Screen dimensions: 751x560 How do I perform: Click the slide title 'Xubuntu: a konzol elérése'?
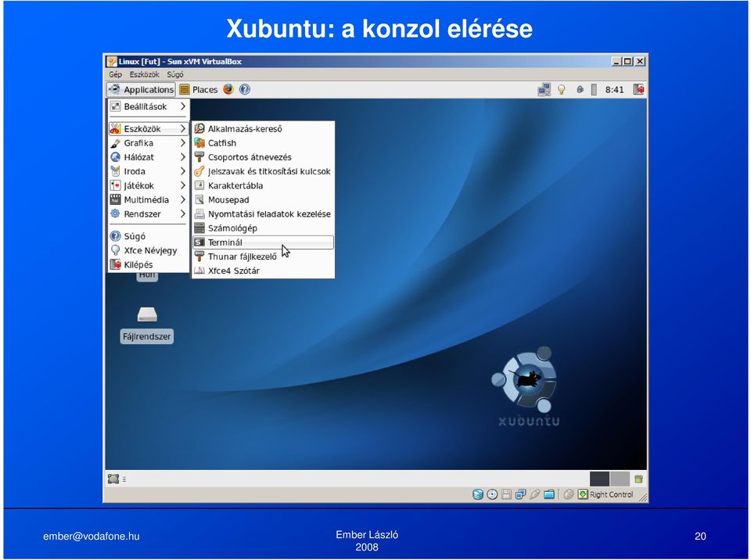[x=379, y=28]
